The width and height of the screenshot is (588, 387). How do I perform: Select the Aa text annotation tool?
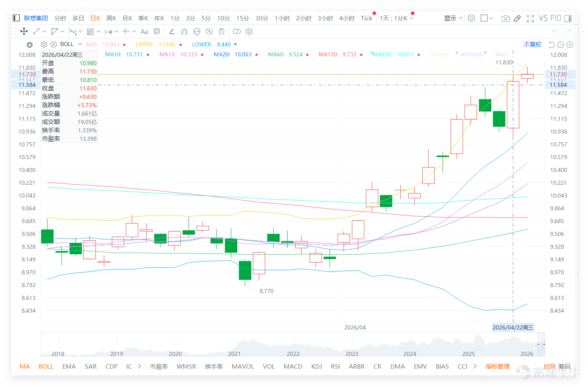[x=144, y=31]
